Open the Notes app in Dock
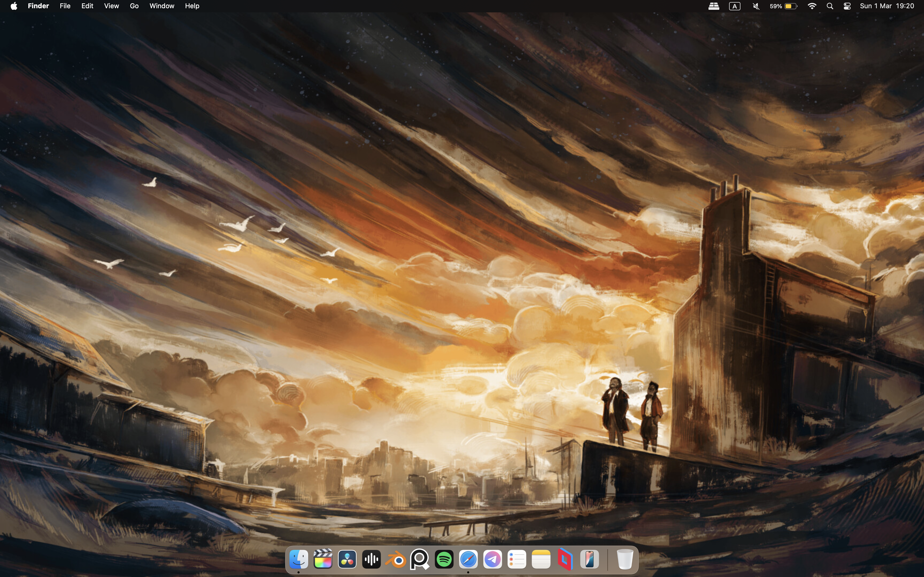This screenshot has height=577, width=924. point(541,559)
